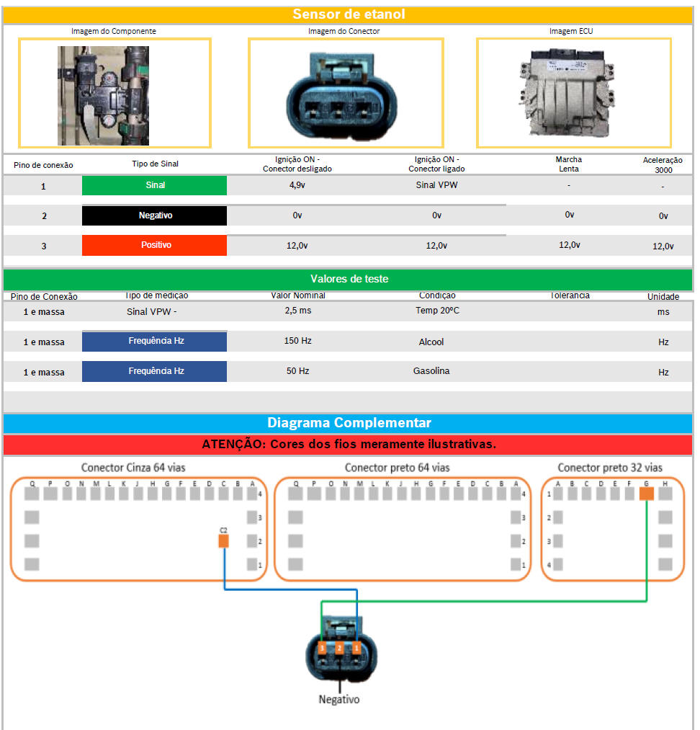700x730 pixels.
Task: Click the Diagrama Complementar header
Action: click(x=349, y=423)
